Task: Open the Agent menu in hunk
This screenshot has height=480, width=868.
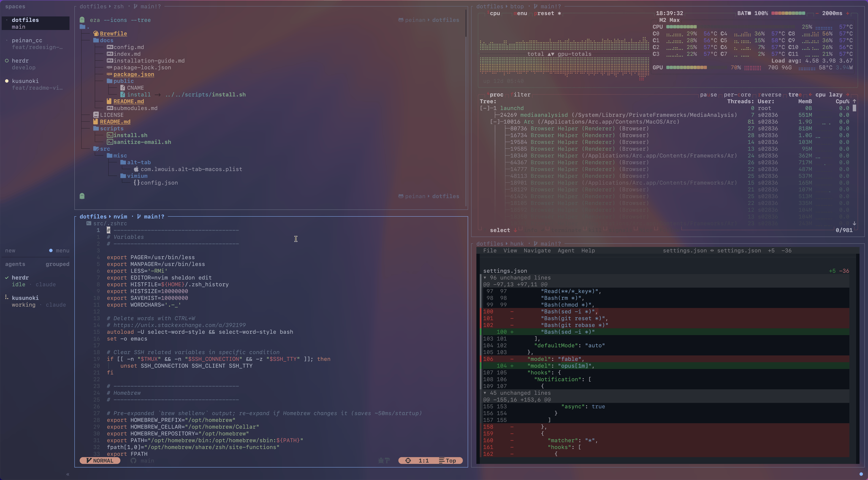Action: [x=566, y=251]
